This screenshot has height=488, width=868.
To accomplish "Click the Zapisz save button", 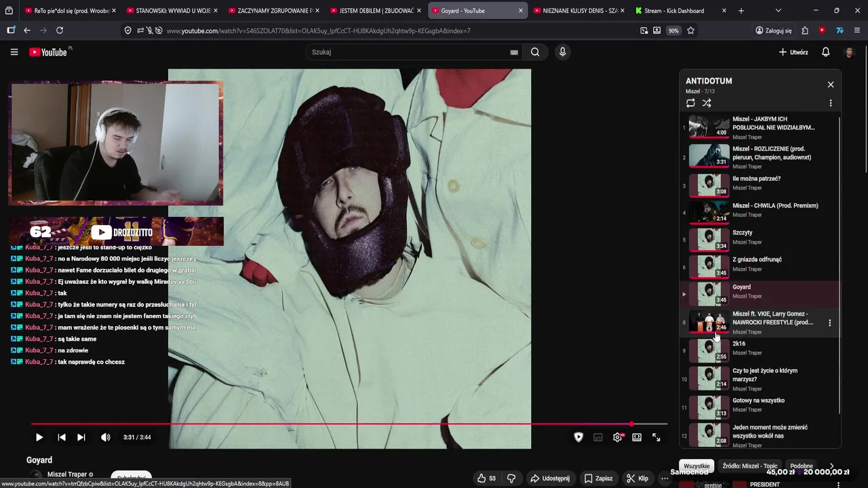I will [x=599, y=478].
